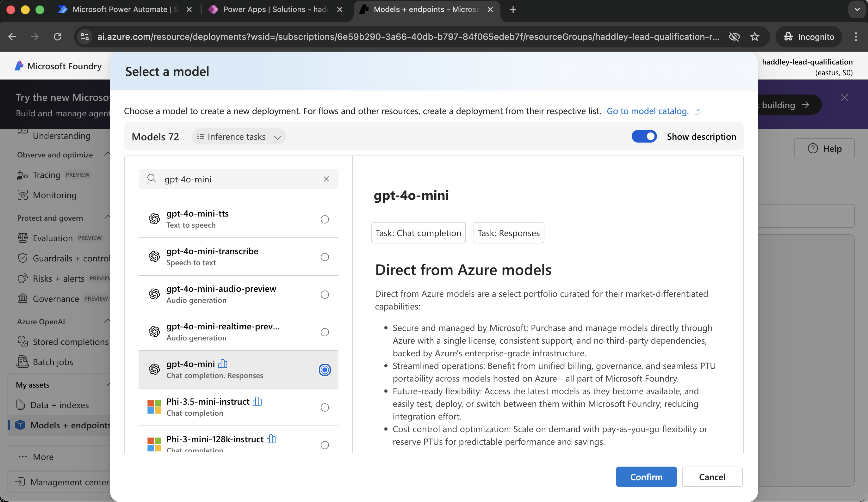Click inside the model search field

coord(239,179)
